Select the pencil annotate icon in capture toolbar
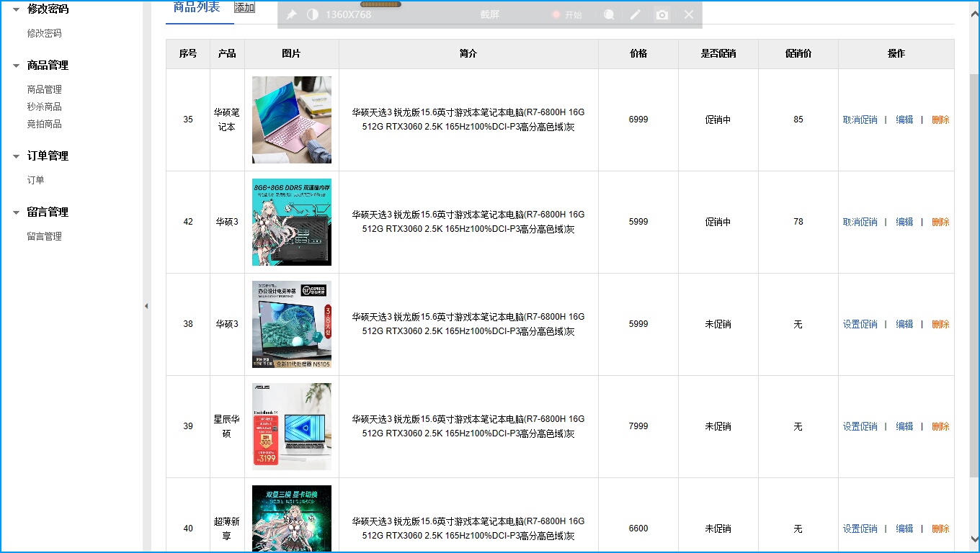The image size is (980, 553). (x=635, y=14)
